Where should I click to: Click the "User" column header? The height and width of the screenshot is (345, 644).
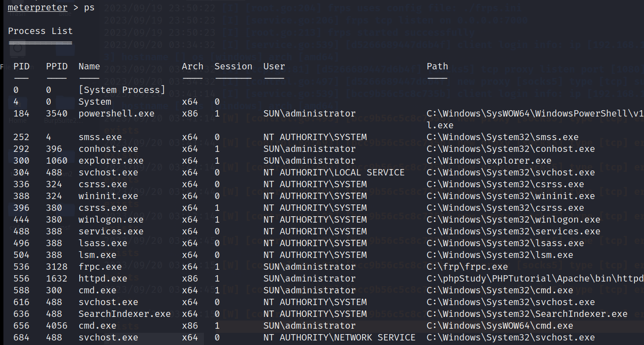[274, 66]
